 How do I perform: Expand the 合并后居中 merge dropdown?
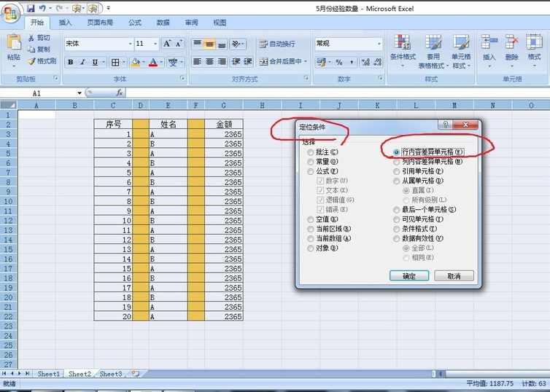(306, 62)
